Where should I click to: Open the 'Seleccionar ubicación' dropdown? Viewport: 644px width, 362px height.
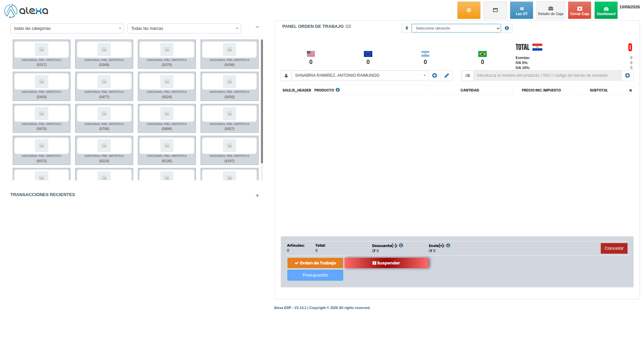456,28
